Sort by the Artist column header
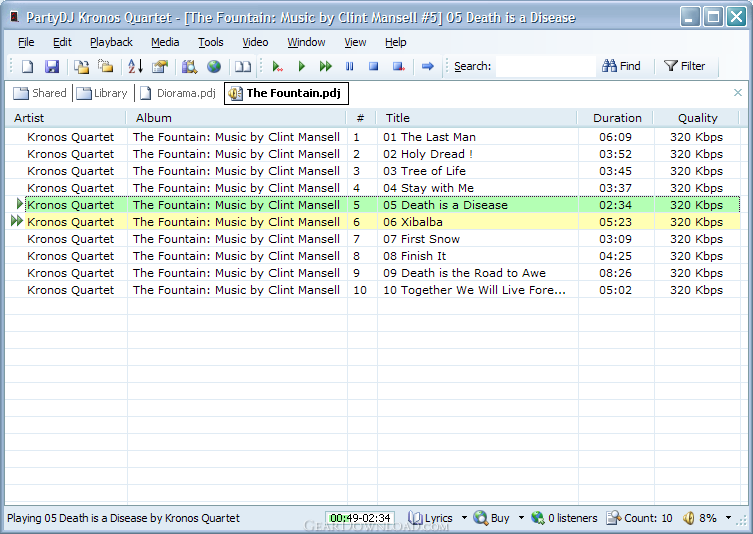The height and width of the screenshot is (534, 753). coord(65,118)
